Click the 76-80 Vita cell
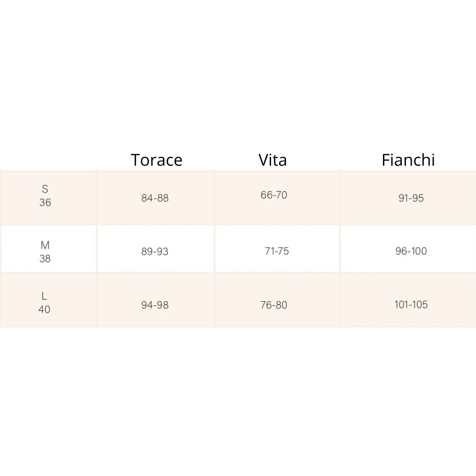Viewport: 476px width, 476px height. (x=274, y=305)
